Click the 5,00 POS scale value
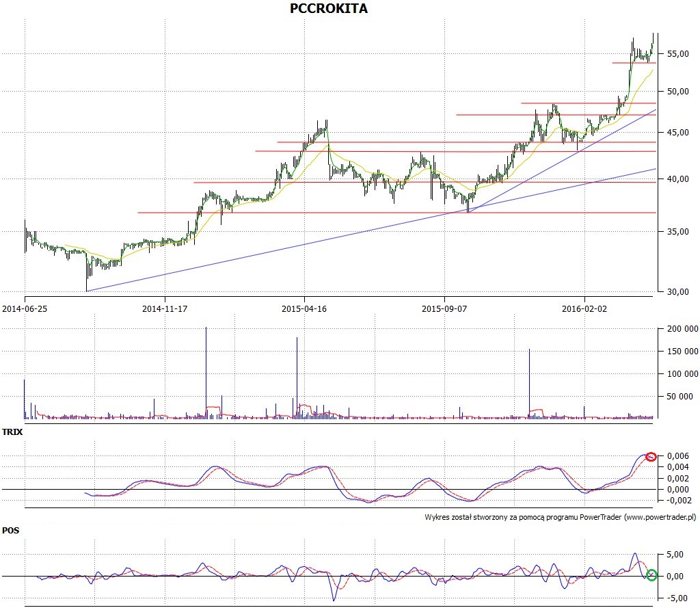The height and width of the screenshot is (608, 700). pyautogui.click(x=675, y=555)
